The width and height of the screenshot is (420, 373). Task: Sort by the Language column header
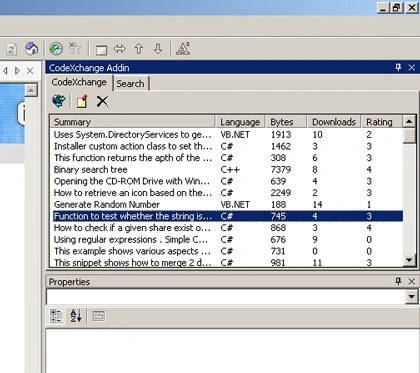pyautogui.click(x=240, y=122)
